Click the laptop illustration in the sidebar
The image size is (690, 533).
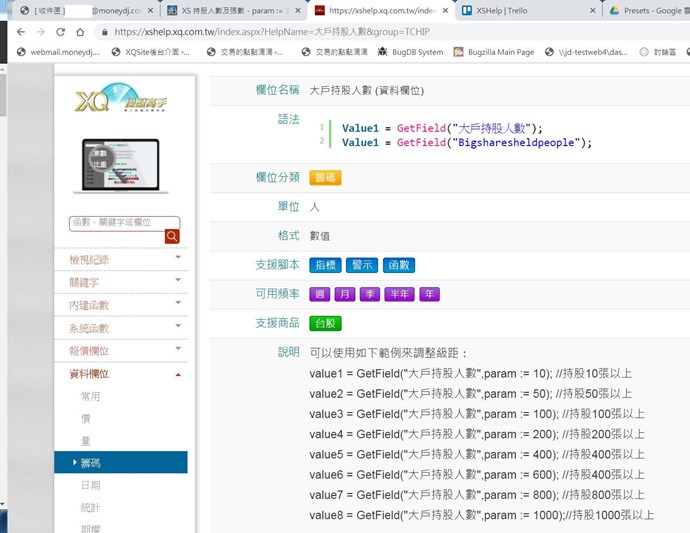tap(121, 165)
